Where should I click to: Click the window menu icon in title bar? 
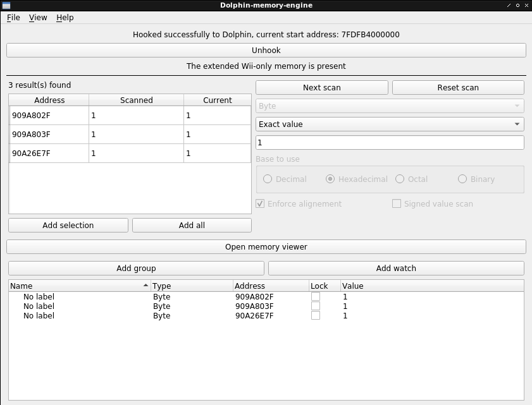6,6
